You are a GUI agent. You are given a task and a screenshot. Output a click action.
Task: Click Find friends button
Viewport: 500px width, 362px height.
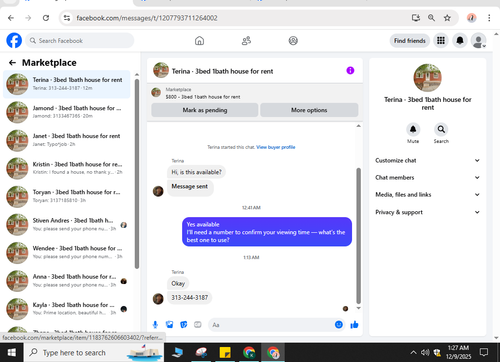[x=410, y=41]
